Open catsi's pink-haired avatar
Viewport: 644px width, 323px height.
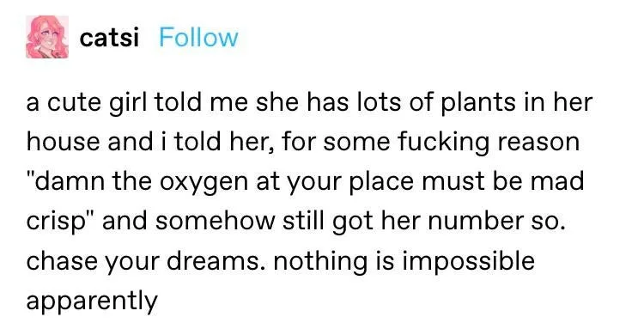47,37
